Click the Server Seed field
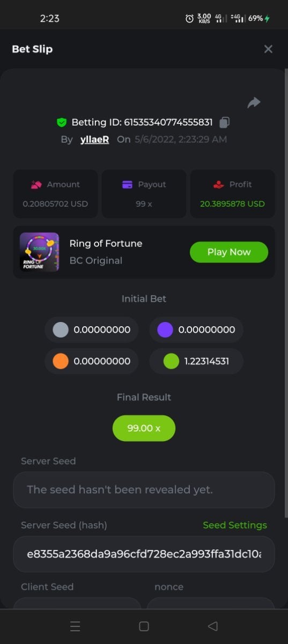288x644 pixels. coord(144,490)
